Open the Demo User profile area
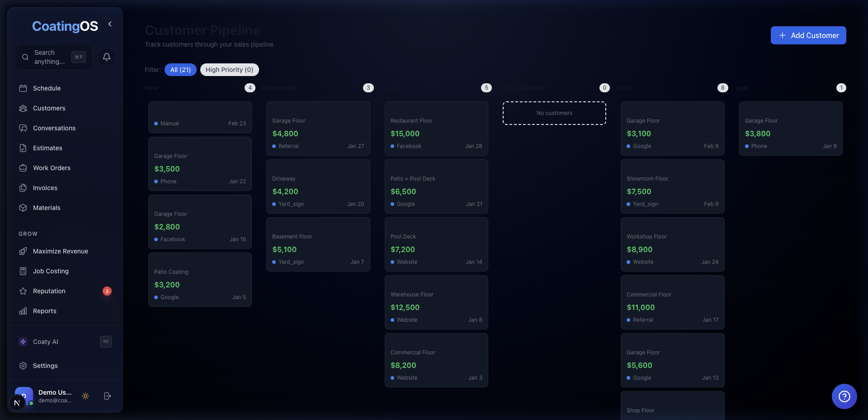The image size is (868, 420). tap(54, 396)
